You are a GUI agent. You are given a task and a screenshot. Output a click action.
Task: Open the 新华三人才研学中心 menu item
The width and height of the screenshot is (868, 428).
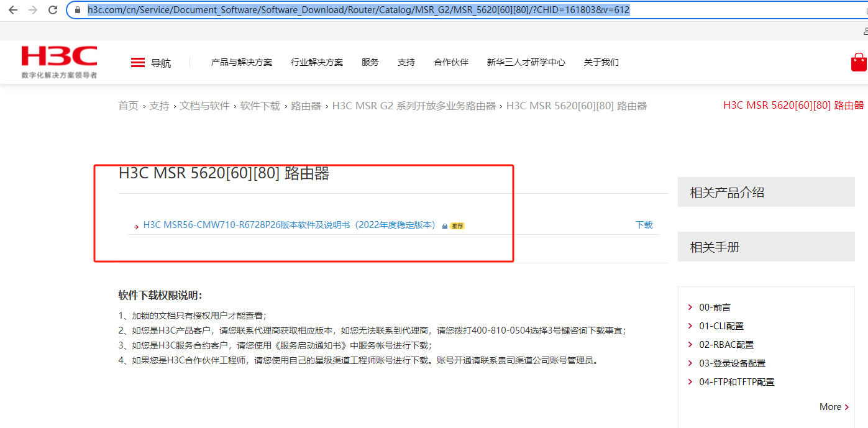pos(526,62)
